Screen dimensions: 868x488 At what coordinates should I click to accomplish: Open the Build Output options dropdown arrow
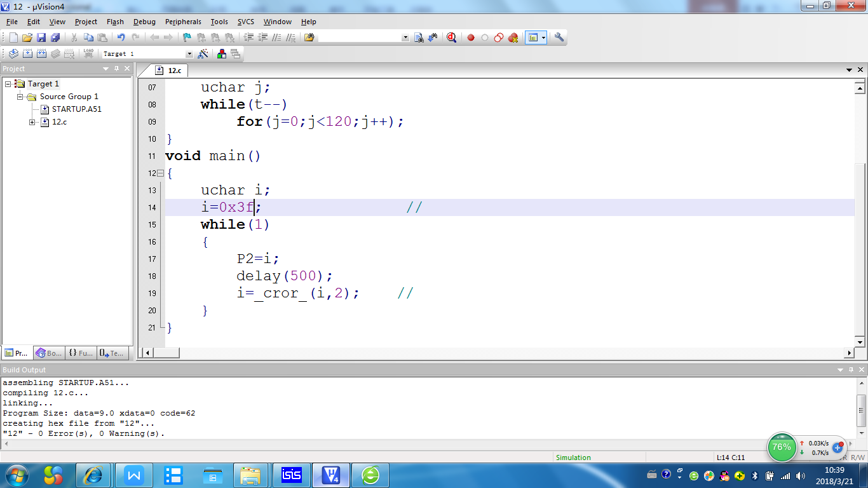coord(839,370)
